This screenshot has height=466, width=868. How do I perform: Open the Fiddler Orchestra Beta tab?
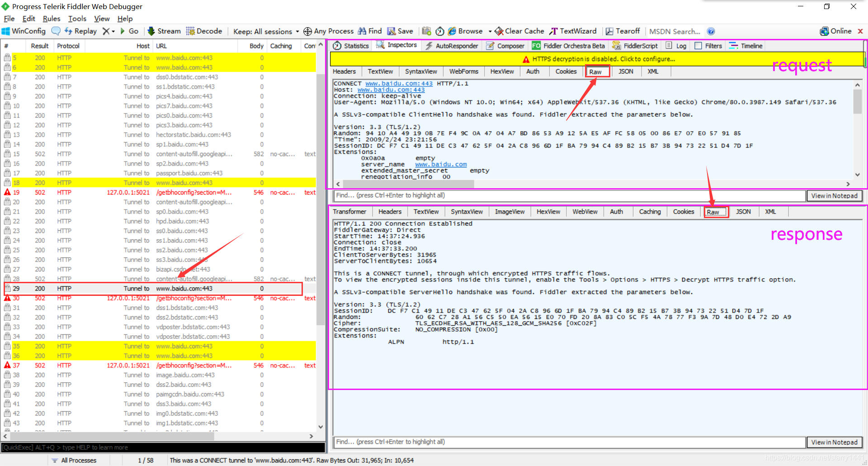coord(568,46)
